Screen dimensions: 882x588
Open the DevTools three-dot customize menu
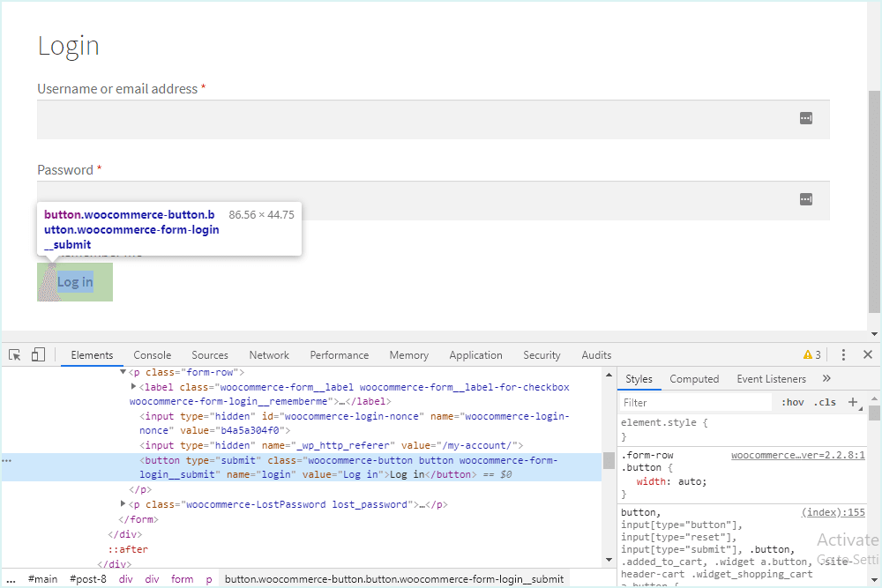(x=843, y=355)
